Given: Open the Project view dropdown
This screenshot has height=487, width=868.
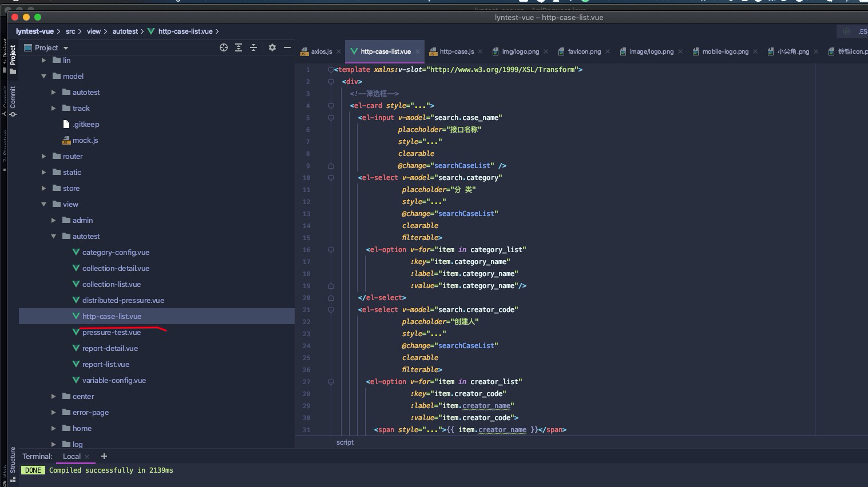Looking at the screenshot, I should (x=66, y=48).
